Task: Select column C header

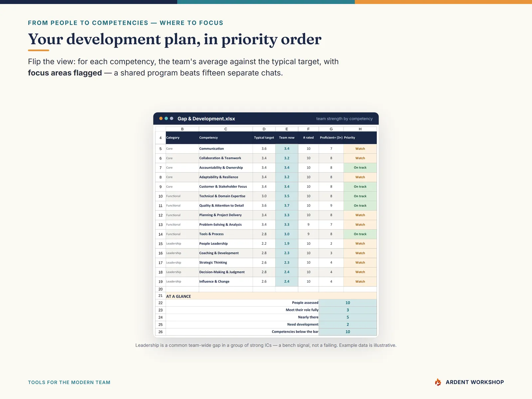Action: click(226, 129)
